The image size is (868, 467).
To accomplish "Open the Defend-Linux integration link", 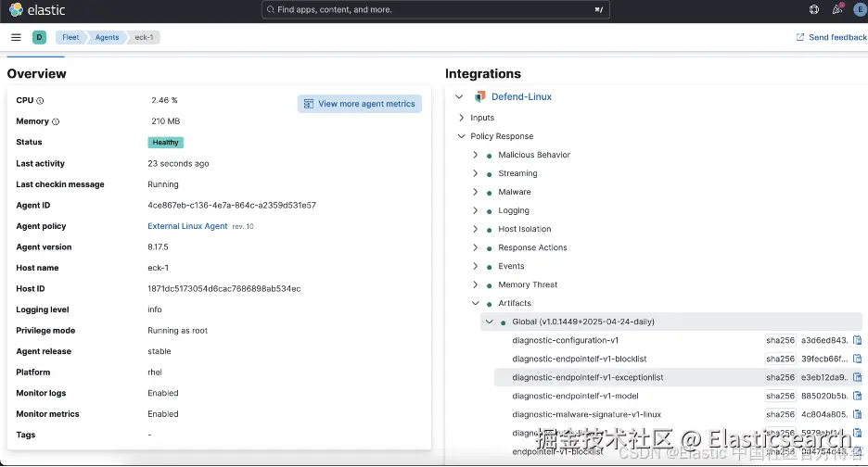I will coord(521,97).
